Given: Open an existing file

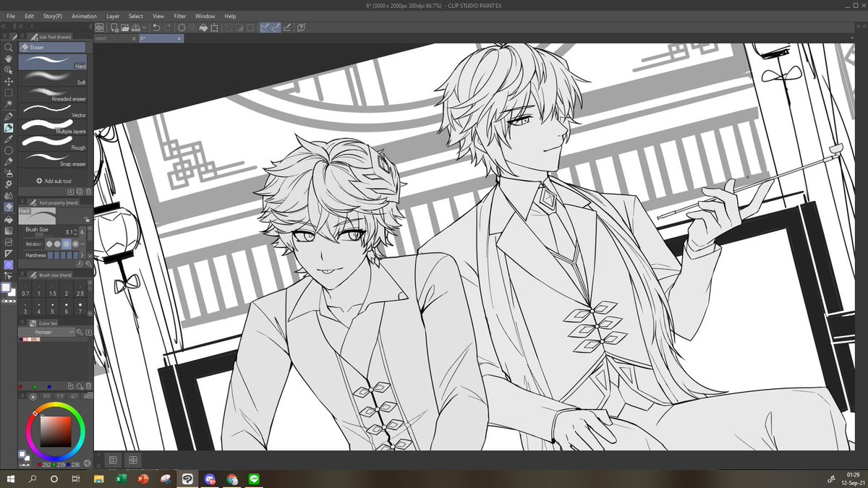Looking at the screenshot, I should click(x=124, y=27).
